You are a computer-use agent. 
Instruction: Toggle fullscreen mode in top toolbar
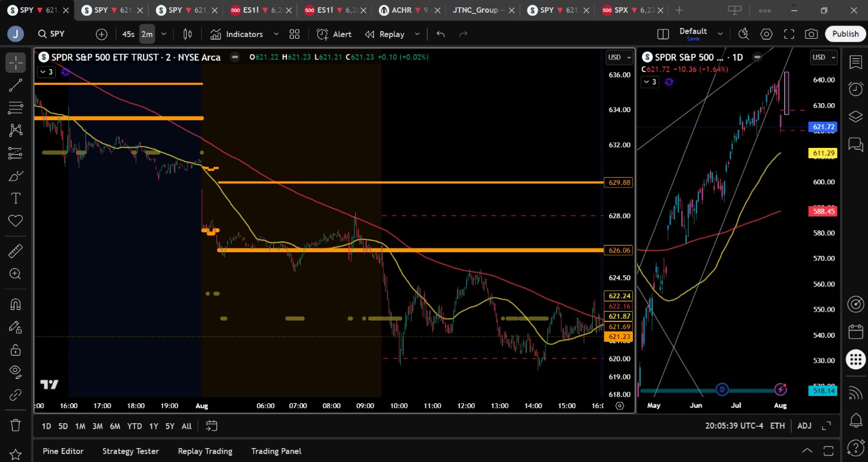point(789,34)
